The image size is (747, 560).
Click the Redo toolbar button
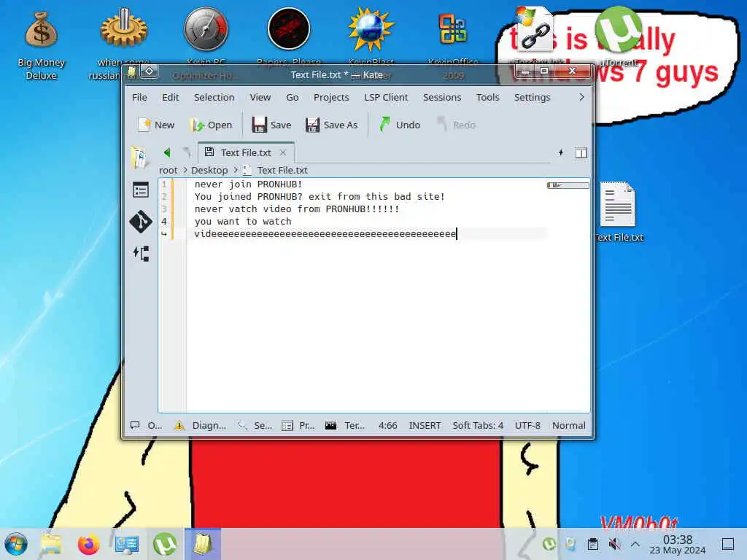(457, 125)
